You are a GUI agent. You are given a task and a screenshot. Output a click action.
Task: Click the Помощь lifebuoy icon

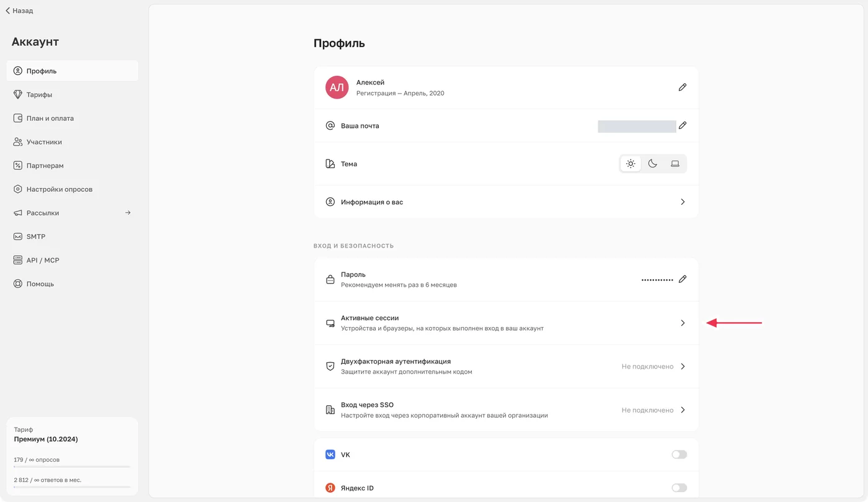point(18,284)
